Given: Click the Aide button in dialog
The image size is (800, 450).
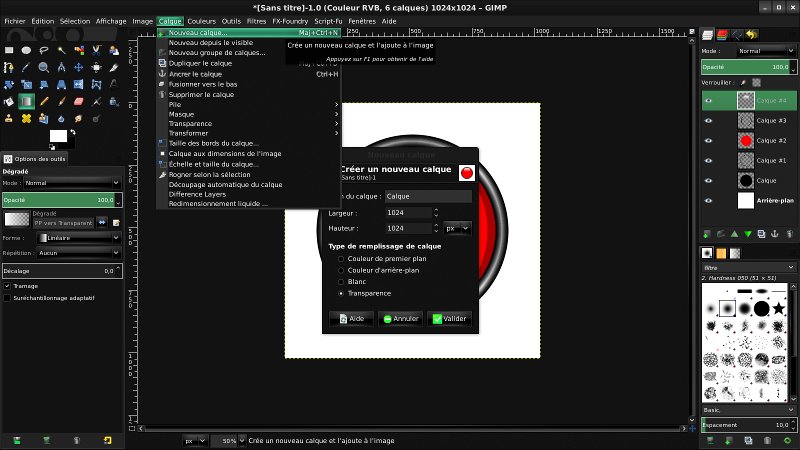Looking at the screenshot, I should (352, 318).
